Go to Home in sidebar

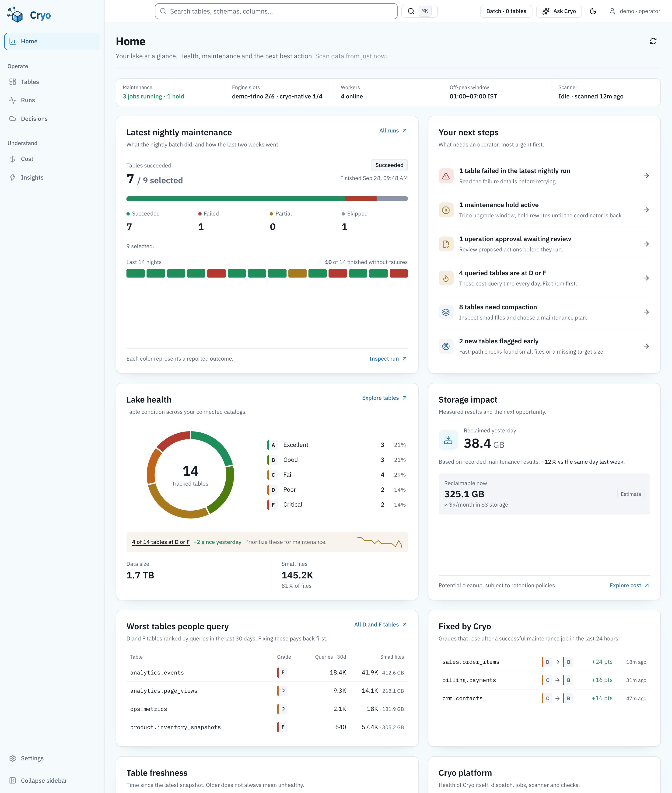point(52,42)
